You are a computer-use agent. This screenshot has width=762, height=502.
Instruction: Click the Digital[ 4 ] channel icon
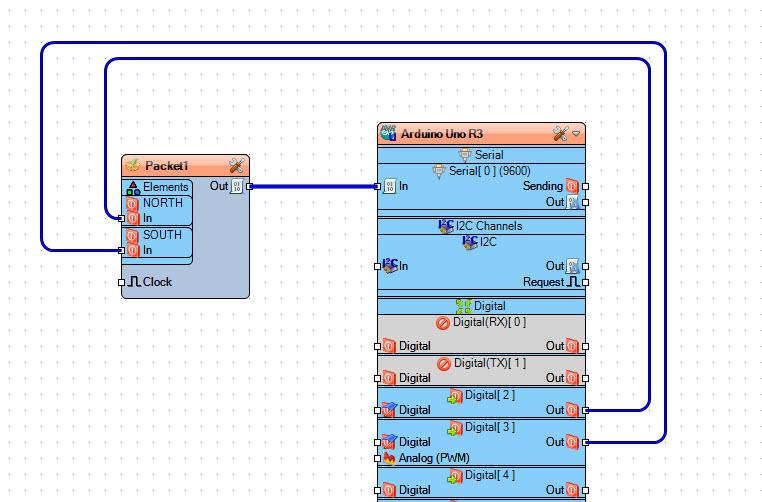[x=455, y=476]
